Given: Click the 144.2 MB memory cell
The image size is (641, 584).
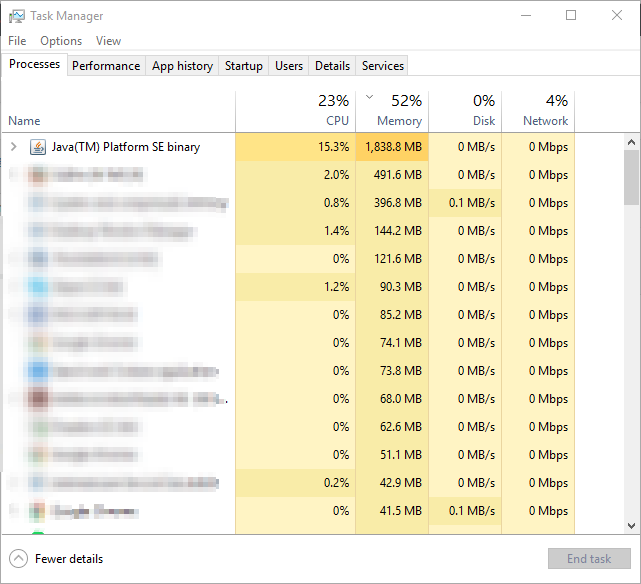Looking at the screenshot, I should point(392,231).
